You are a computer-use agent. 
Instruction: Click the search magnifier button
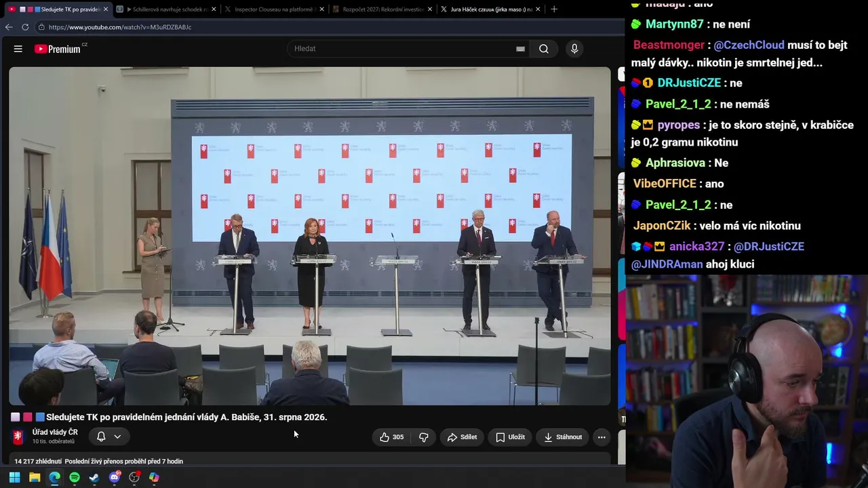(x=544, y=49)
